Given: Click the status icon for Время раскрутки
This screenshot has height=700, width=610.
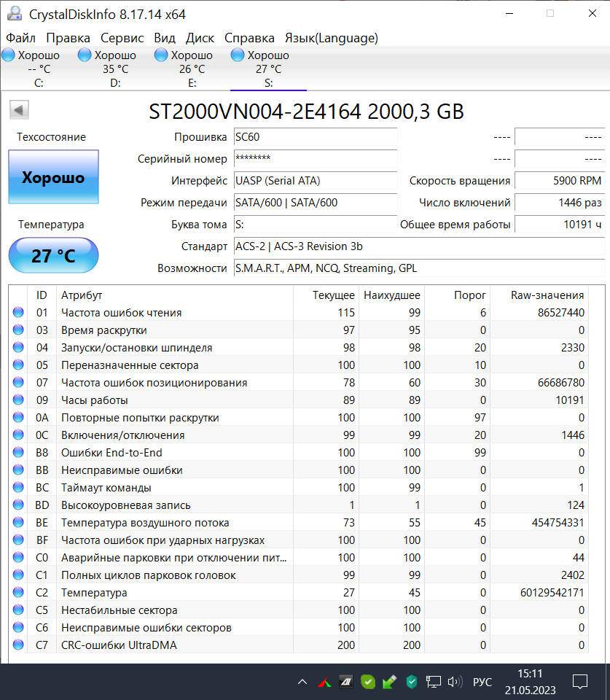Looking at the screenshot, I should 18,330.
